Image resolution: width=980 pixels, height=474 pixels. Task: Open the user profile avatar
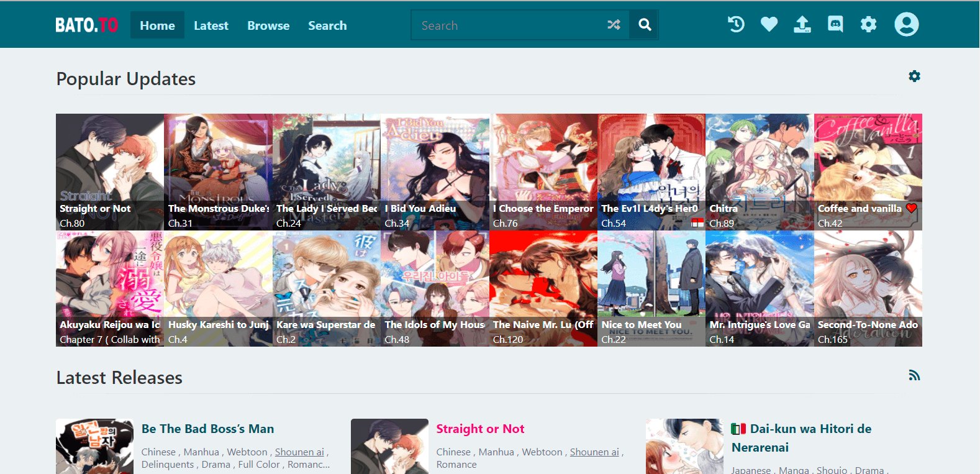click(x=906, y=24)
